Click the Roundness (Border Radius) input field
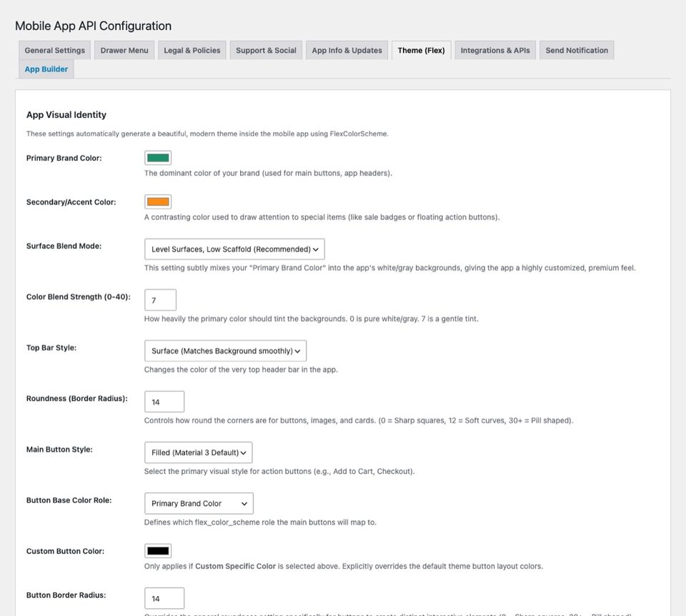Screen dimensions: 686x616 click(164, 402)
